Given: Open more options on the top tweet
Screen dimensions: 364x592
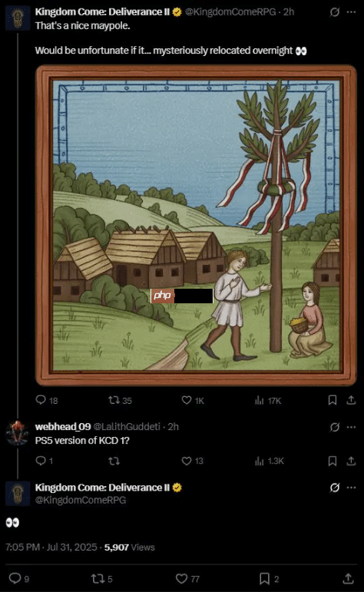Looking at the screenshot, I should [x=351, y=12].
